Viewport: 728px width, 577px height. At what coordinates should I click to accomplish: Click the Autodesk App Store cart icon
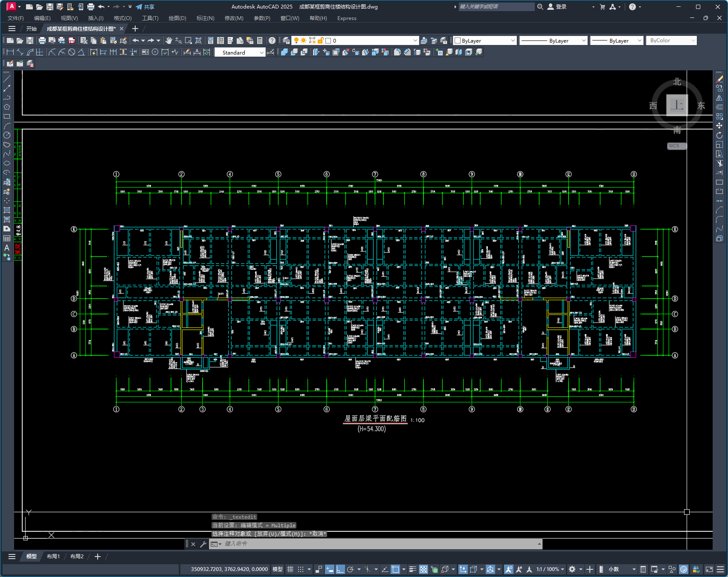(x=602, y=7)
